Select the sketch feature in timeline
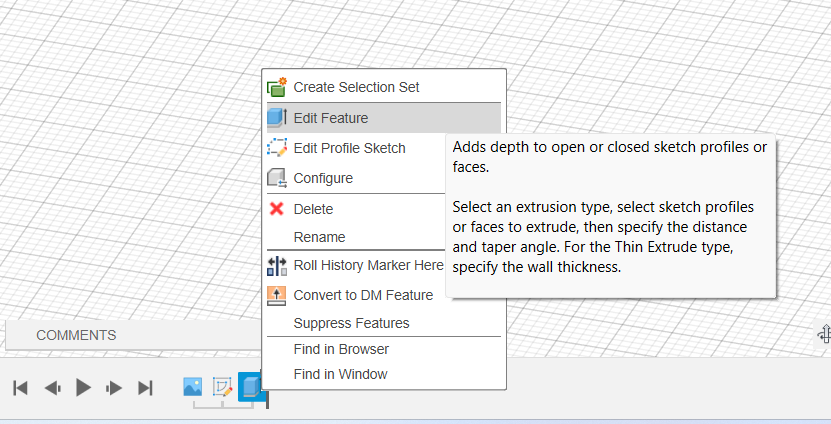 [223, 387]
